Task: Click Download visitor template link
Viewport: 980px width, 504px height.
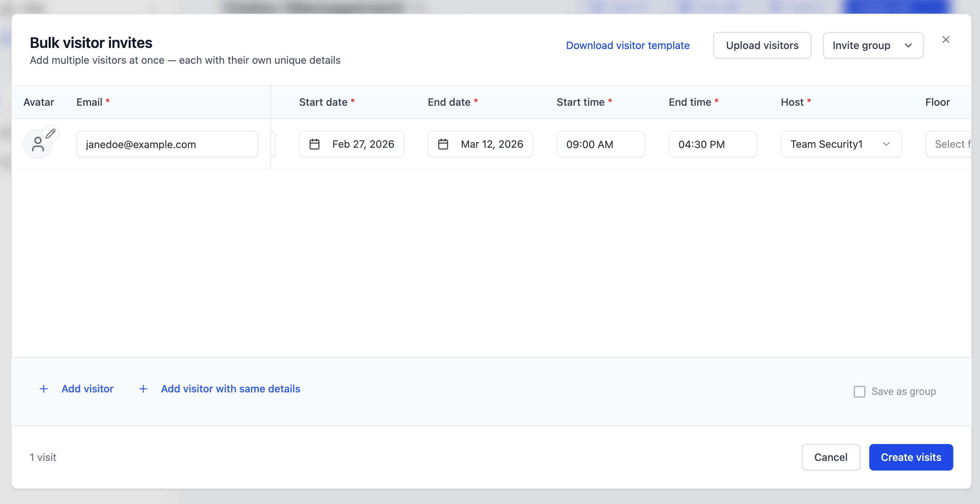Action: coord(627,45)
